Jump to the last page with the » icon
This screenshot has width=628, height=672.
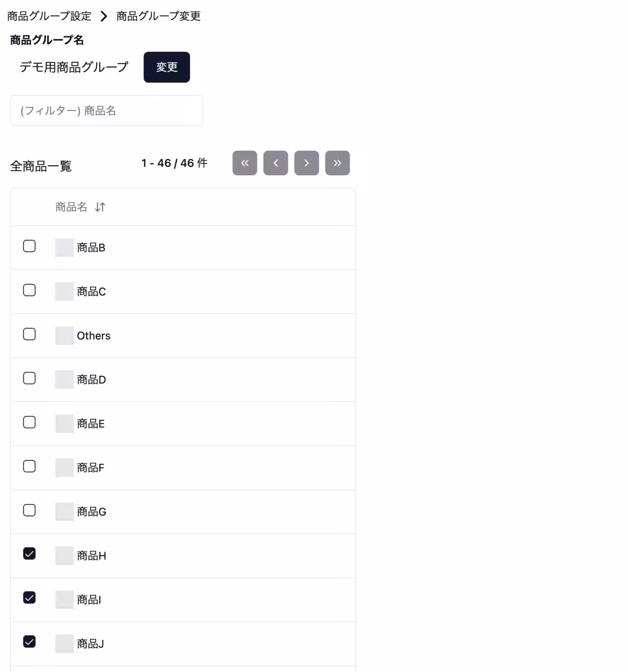coord(337,163)
